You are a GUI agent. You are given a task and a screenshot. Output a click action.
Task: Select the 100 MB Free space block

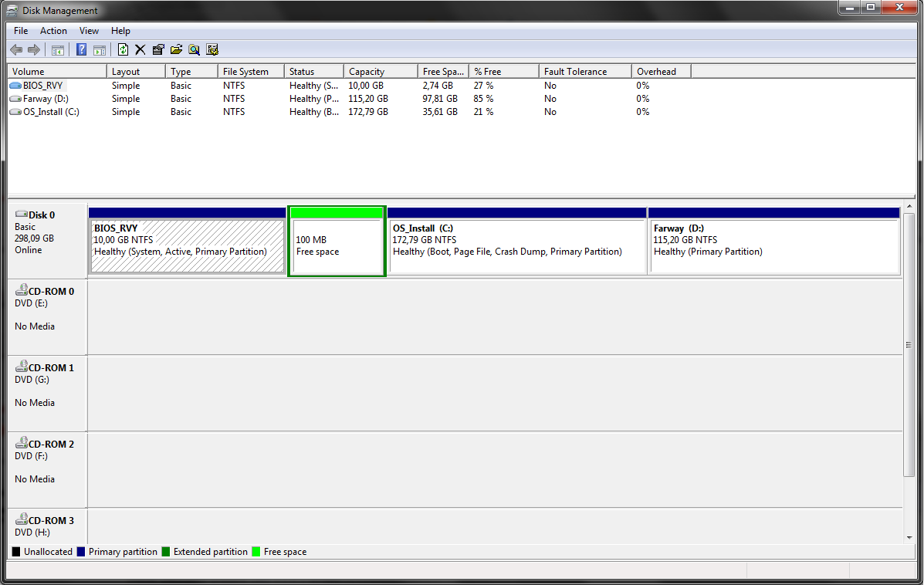click(x=337, y=240)
